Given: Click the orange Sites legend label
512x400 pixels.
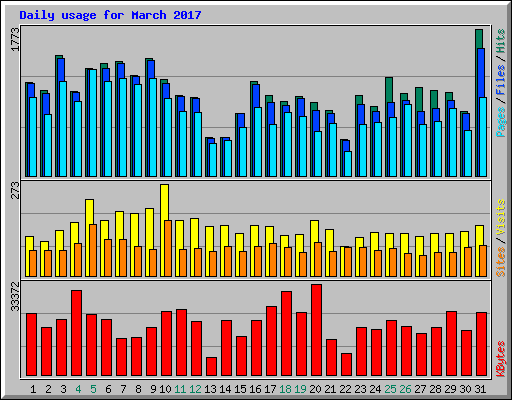Looking at the screenshot, I should point(501,262).
